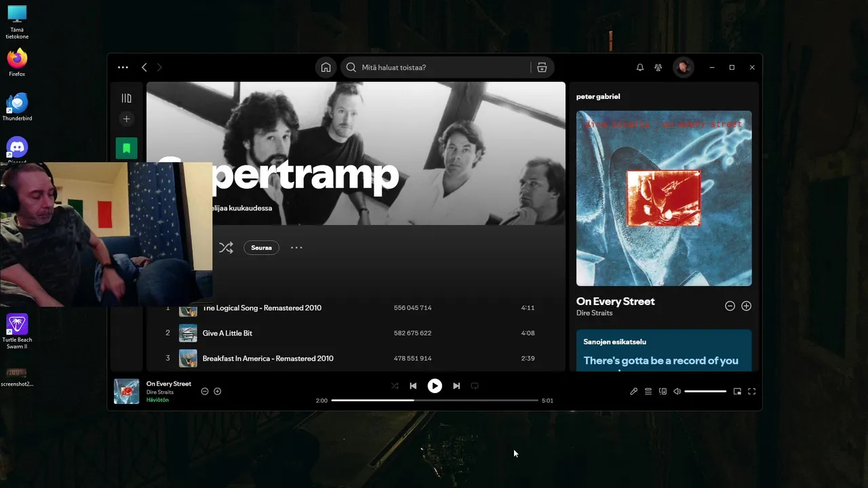Open the Browse icon in search bar
The width and height of the screenshot is (868, 488).
point(542,67)
